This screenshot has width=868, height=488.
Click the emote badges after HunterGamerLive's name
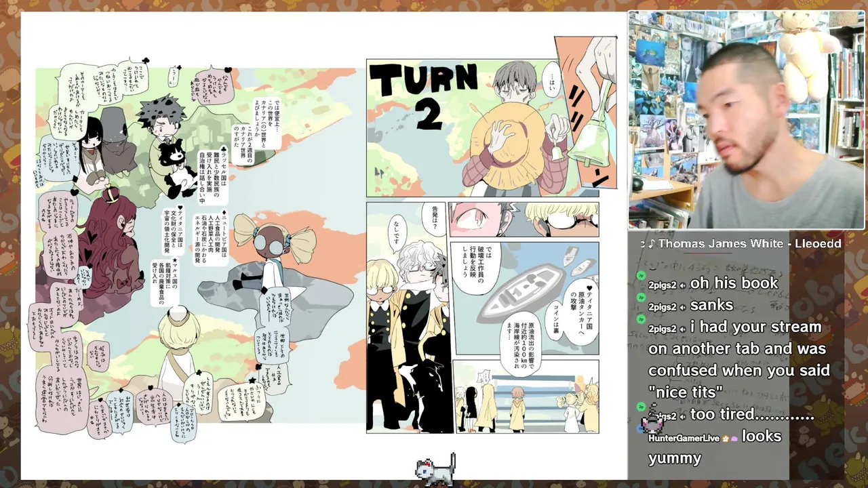(x=730, y=439)
